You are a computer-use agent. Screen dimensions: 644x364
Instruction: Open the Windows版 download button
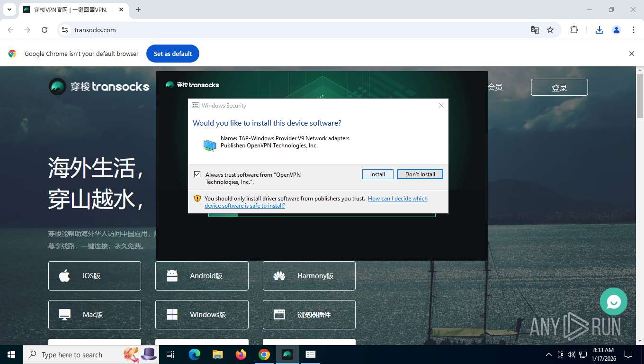click(202, 315)
